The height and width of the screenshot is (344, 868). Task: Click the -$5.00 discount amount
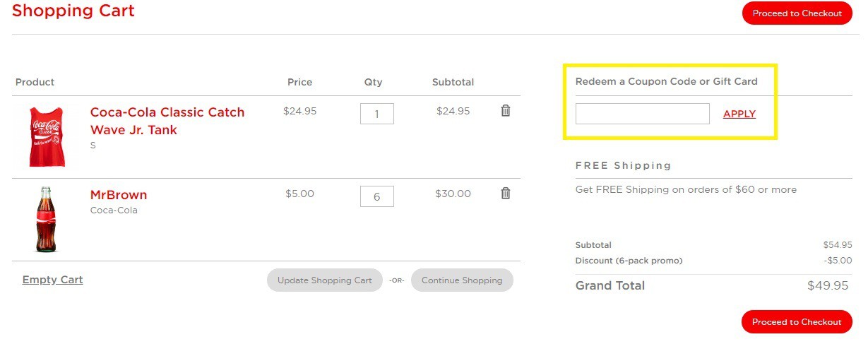[838, 261]
